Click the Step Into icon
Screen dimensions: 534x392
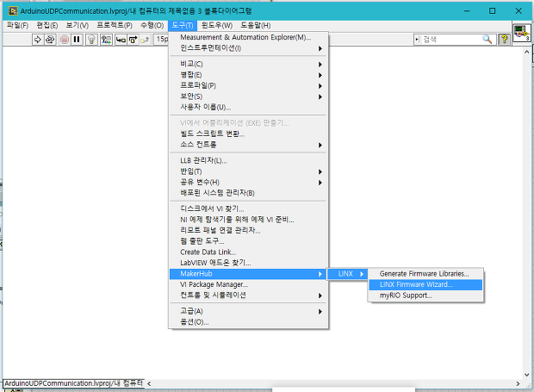121,40
